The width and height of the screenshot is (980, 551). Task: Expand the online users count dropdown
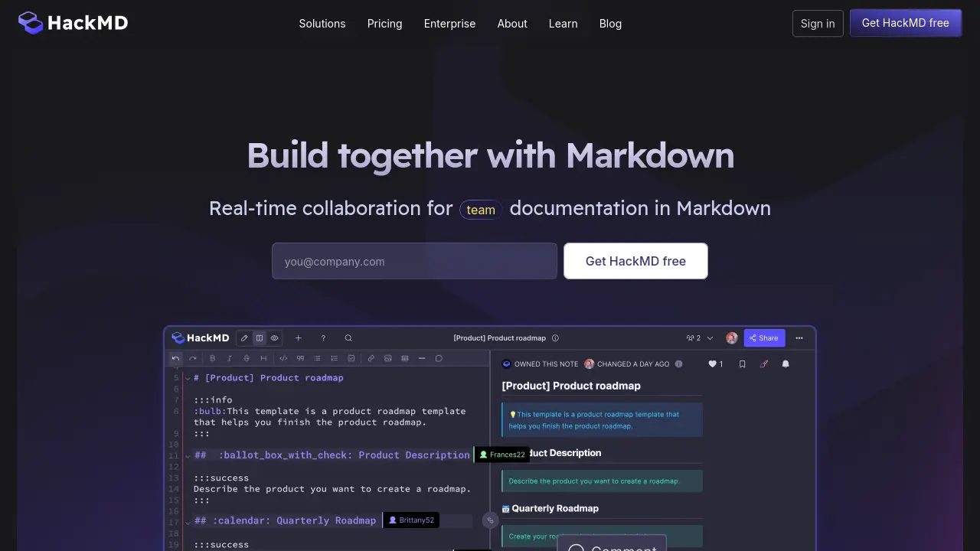click(x=700, y=338)
